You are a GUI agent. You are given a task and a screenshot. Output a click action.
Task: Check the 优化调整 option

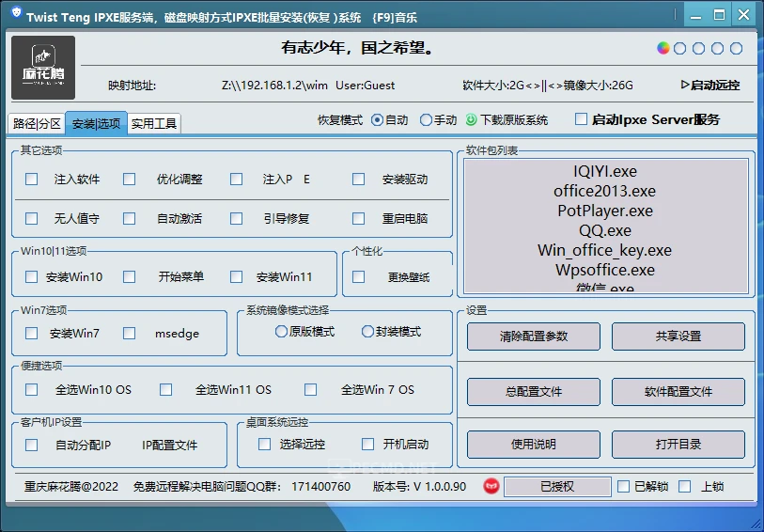(x=129, y=180)
